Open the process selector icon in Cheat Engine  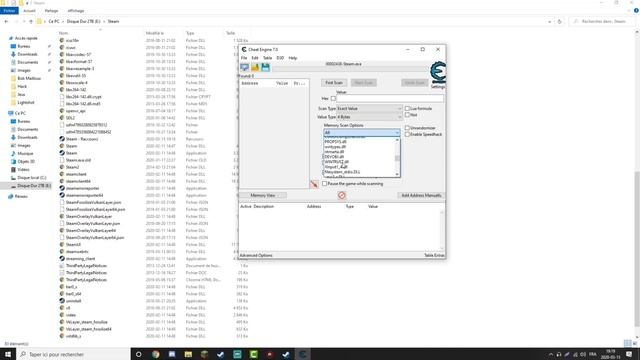(x=244, y=67)
